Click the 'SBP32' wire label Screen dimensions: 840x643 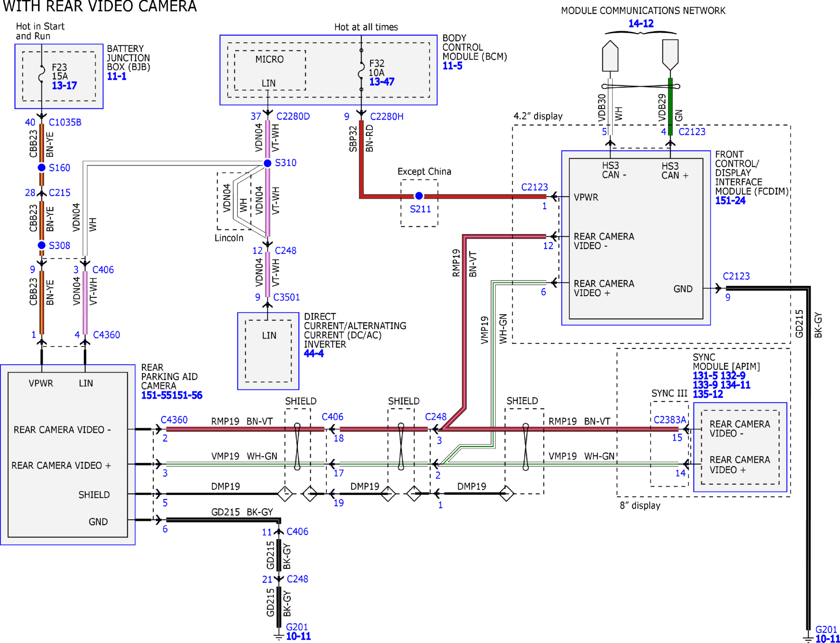[x=353, y=139]
